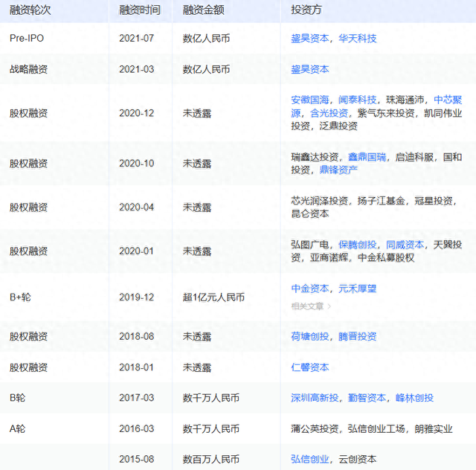This screenshot has height=470, width=476.
Task: Open the 华天科技 investor link
Action: pyautogui.click(x=358, y=38)
